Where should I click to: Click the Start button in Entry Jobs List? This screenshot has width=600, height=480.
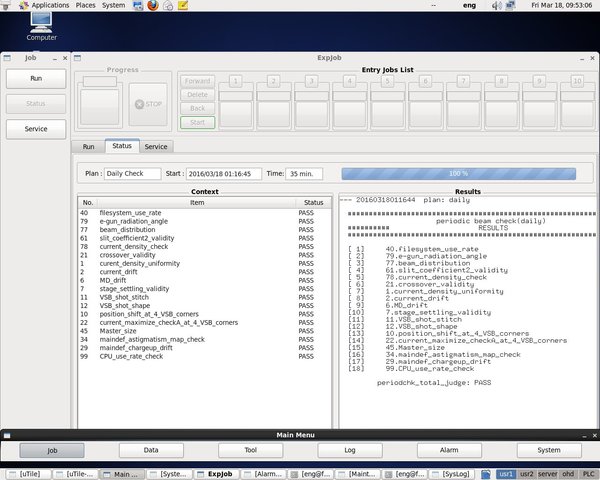pyautogui.click(x=197, y=122)
